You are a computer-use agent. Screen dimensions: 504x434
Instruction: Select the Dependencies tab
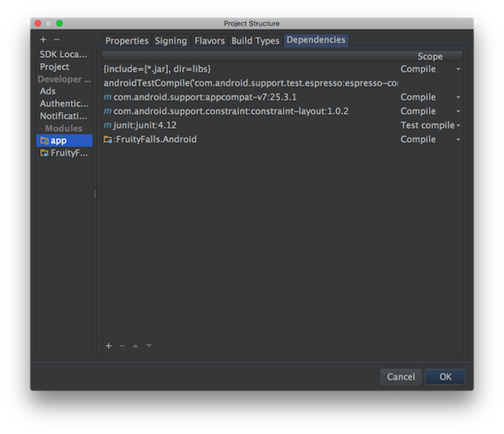pyautogui.click(x=316, y=40)
